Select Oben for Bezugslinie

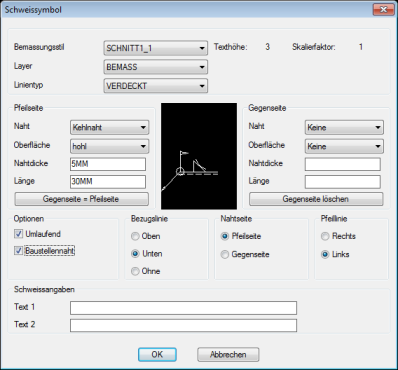coord(135,236)
